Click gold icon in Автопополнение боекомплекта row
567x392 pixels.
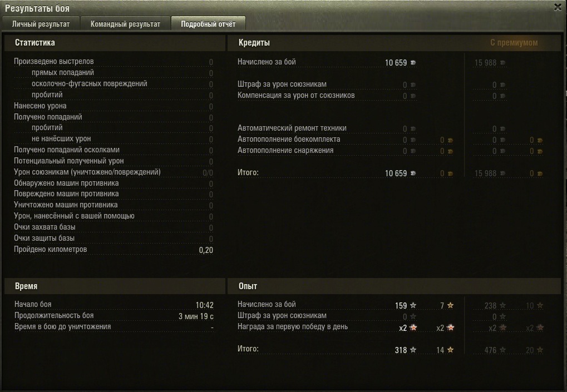tap(450, 140)
